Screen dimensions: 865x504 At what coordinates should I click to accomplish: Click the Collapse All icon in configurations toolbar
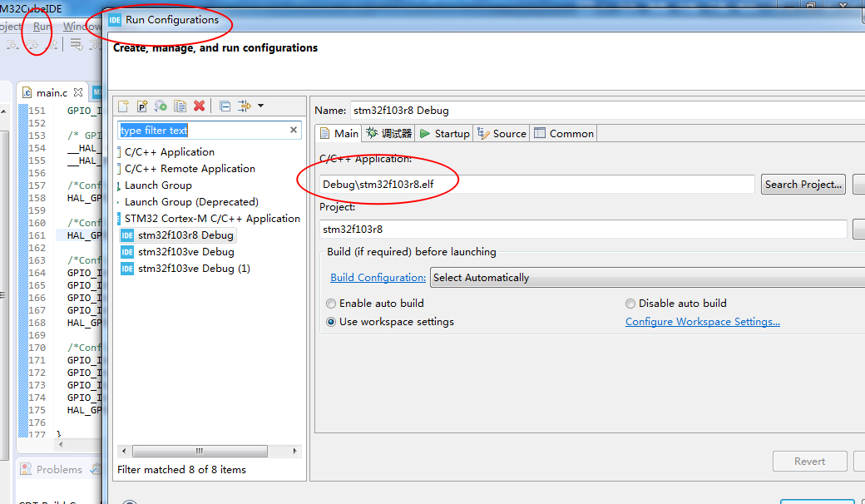[225, 106]
